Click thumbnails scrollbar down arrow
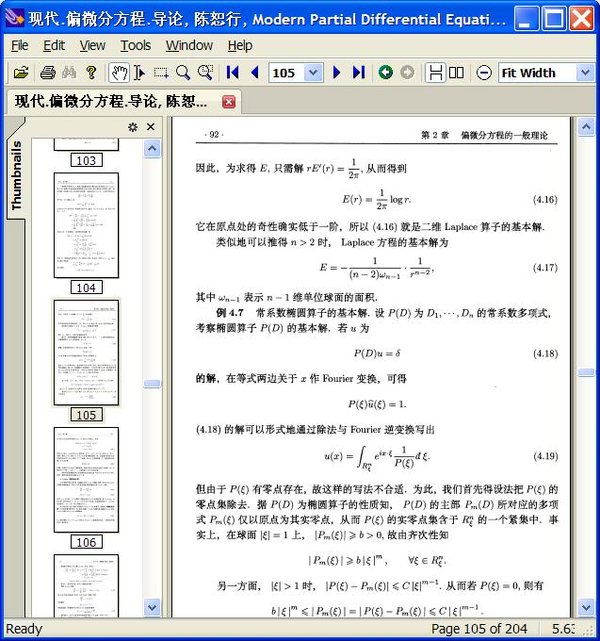 click(x=152, y=607)
